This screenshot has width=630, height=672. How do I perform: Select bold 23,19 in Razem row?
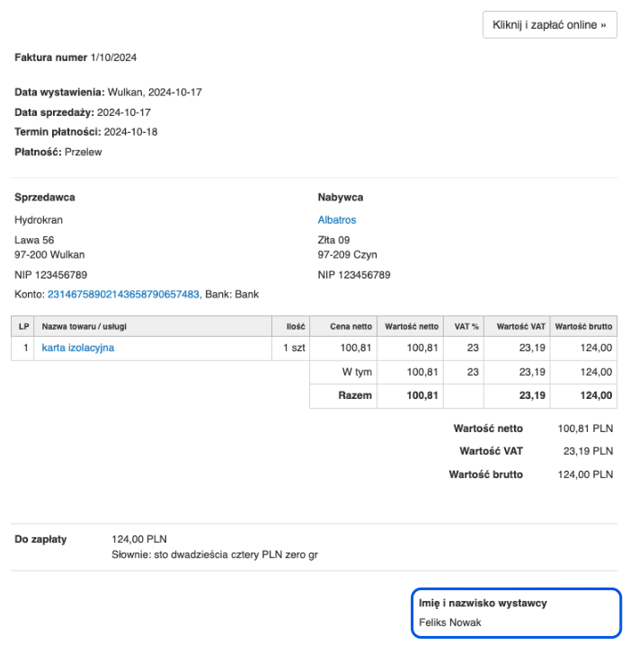[532, 395]
